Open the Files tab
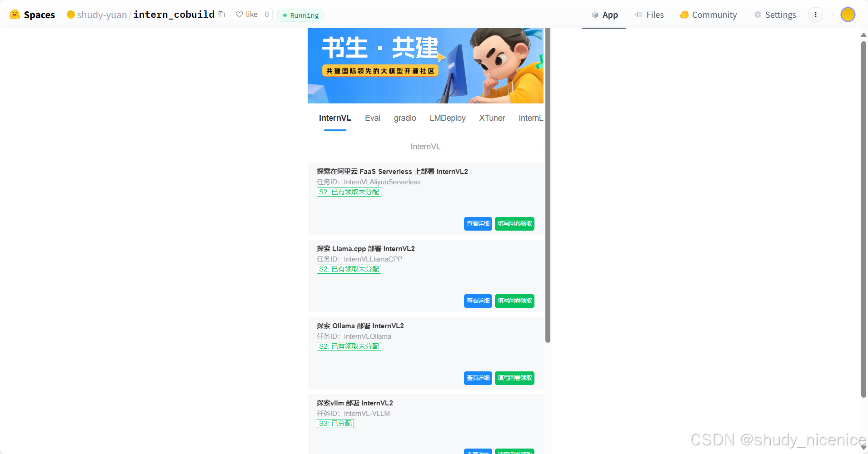This screenshot has height=454, width=868. point(649,15)
